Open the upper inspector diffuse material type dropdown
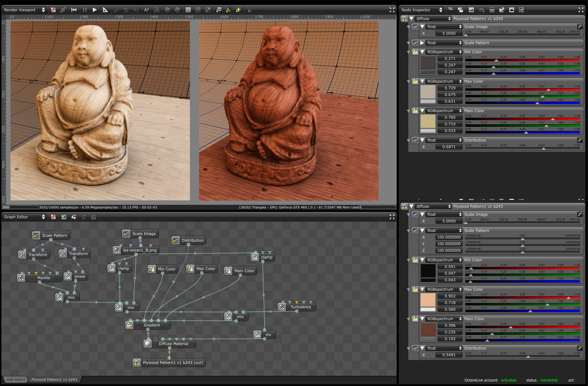588x386 pixels. 433,19
